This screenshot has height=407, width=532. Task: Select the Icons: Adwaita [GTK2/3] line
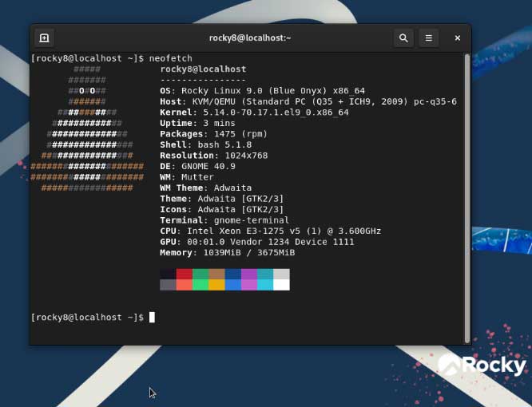(x=221, y=210)
